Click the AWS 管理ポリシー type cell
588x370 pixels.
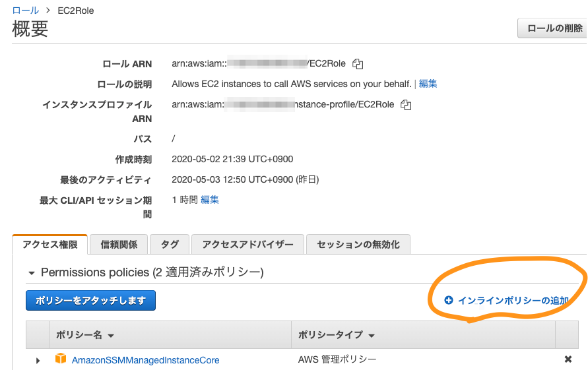point(337,359)
